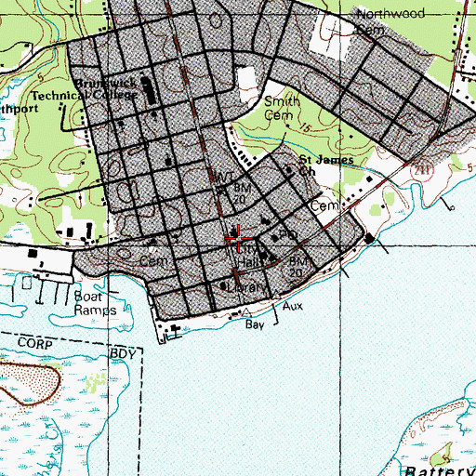Click the BDY boundary label
Screen dimensions: 476x476
123,354
